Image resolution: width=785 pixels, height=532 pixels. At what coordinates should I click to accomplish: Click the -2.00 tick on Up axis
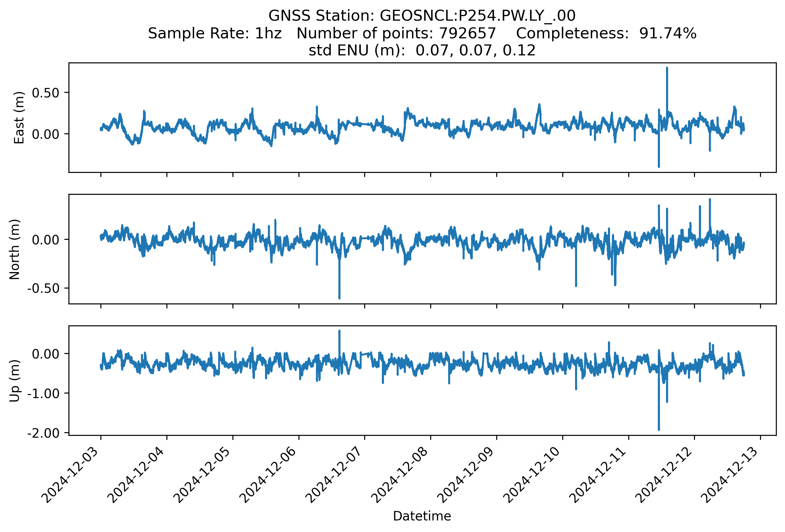(x=43, y=433)
